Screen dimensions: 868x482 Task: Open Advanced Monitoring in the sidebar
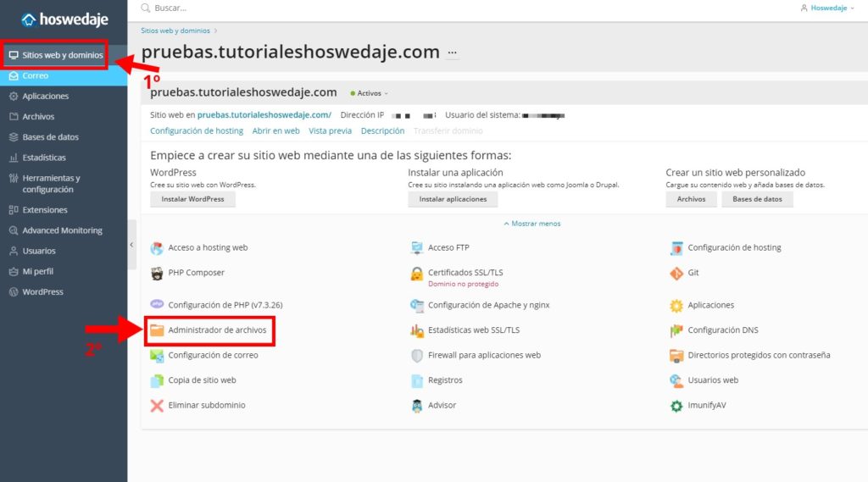64,230
